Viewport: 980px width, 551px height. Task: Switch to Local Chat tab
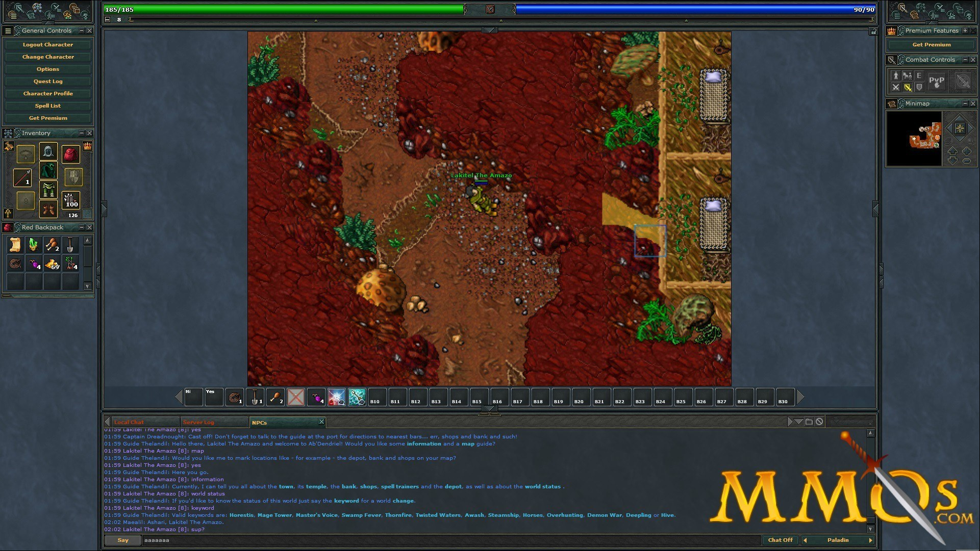click(x=145, y=422)
